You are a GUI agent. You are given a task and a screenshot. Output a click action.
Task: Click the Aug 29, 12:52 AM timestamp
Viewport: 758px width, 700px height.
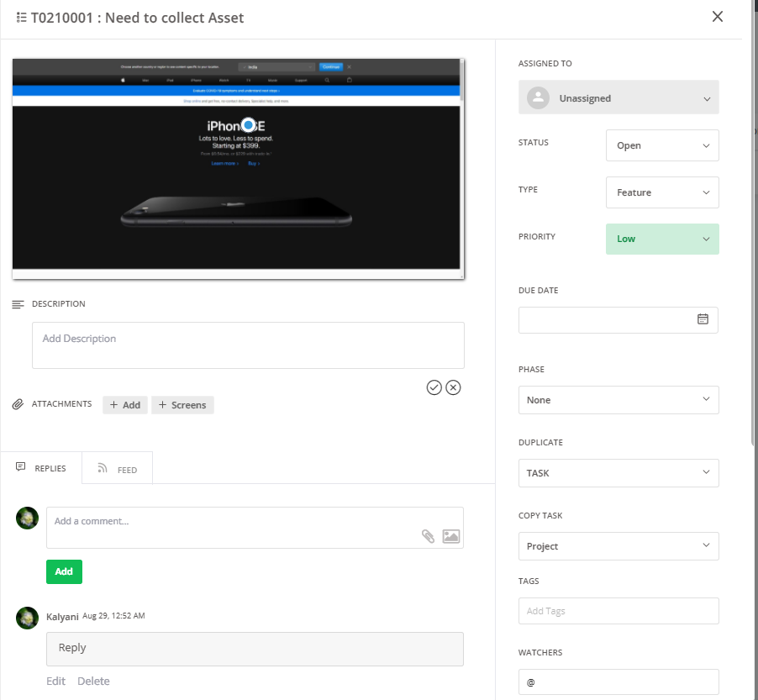(113, 615)
